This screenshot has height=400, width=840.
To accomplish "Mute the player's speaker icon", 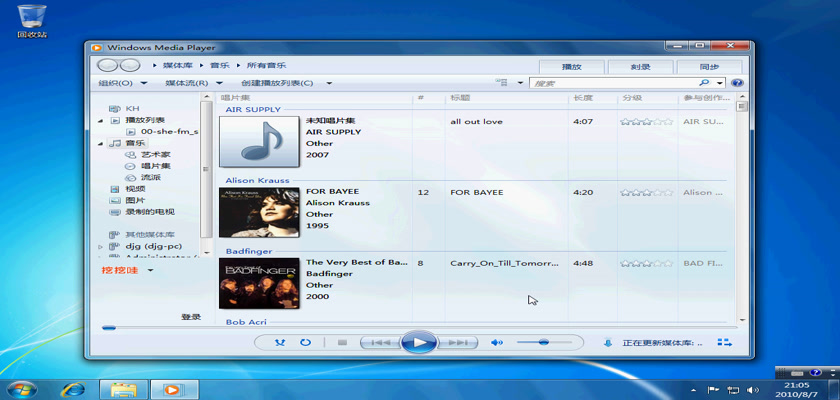I will (x=496, y=343).
